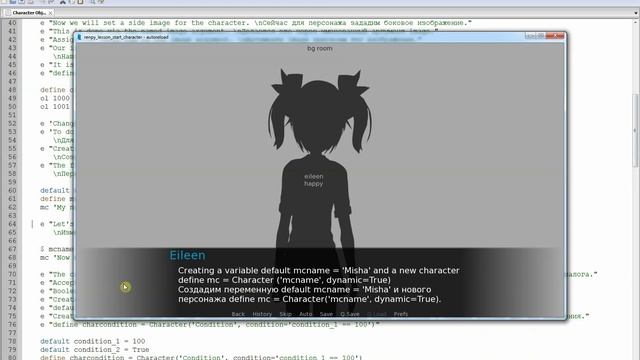Click Skip in the game quick menu
The width and height of the screenshot is (640, 360).
(285, 314)
